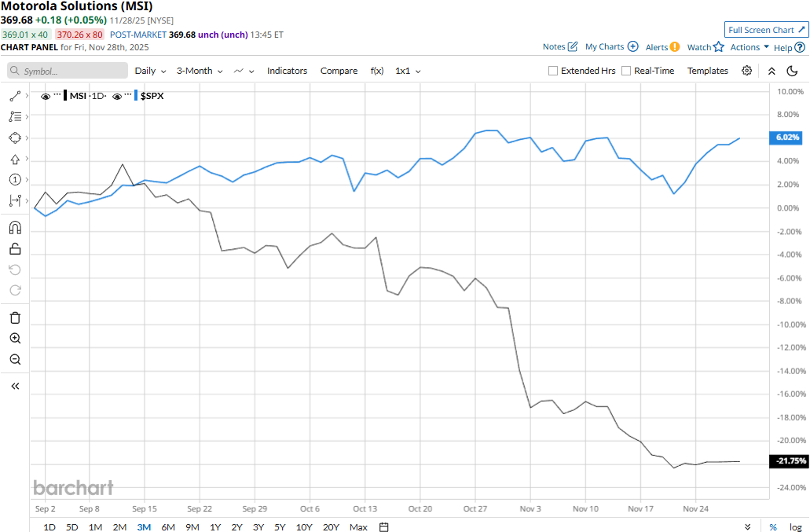Image resolution: width=810 pixels, height=532 pixels.
Task: Switch to dark mode moon icon
Action: click(793, 71)
